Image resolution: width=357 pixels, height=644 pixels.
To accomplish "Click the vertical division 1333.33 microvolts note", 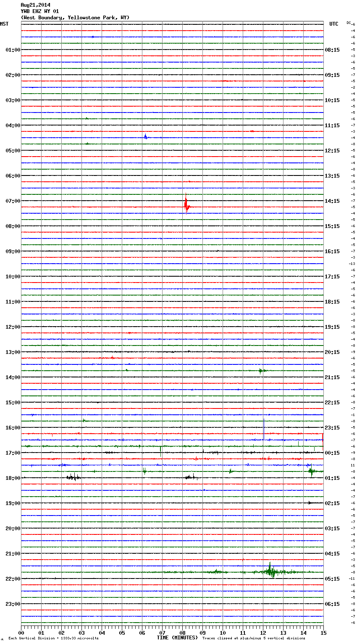I will [x=53, y=638].
